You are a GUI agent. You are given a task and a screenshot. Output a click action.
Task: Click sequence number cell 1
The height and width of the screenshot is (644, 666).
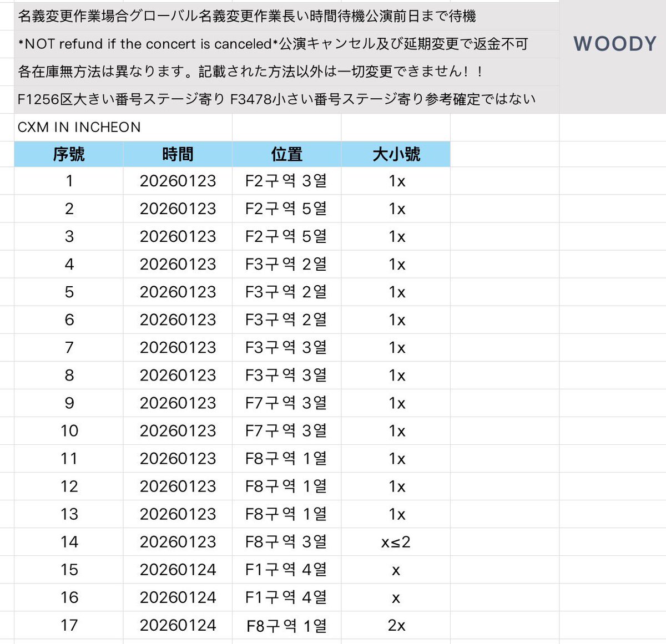69,181
